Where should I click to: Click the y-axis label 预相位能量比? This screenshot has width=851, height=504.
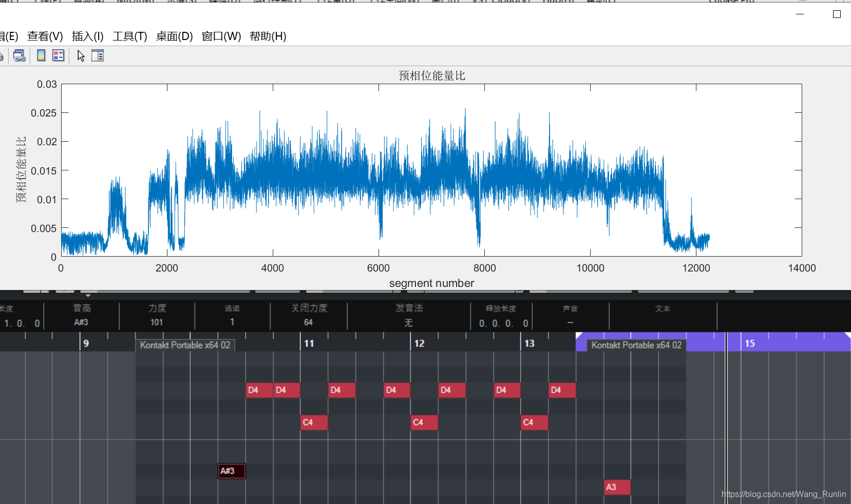pyautogui.click(x=21, y=170)
